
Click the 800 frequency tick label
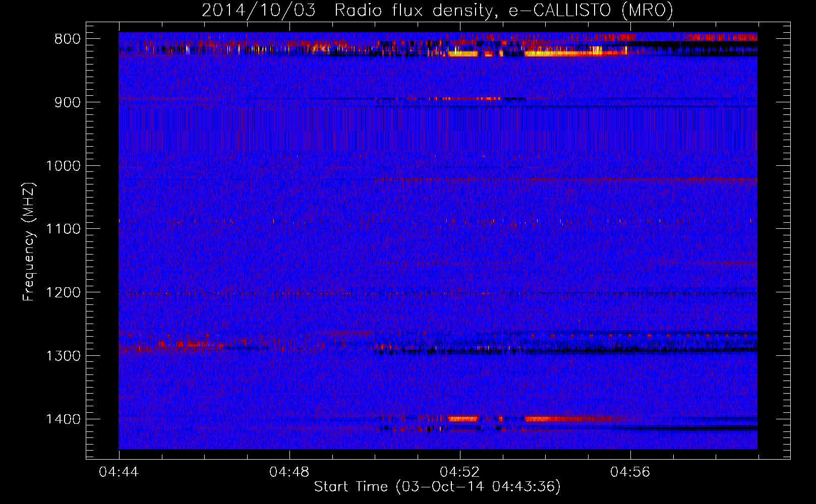[x=68, y=39]
